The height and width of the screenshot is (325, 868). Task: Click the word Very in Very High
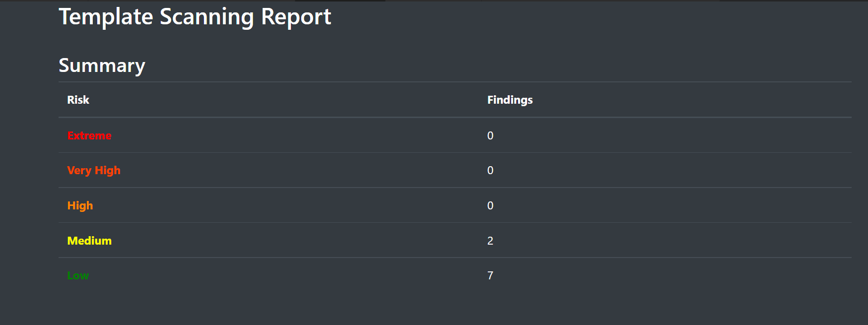(79, 171)
